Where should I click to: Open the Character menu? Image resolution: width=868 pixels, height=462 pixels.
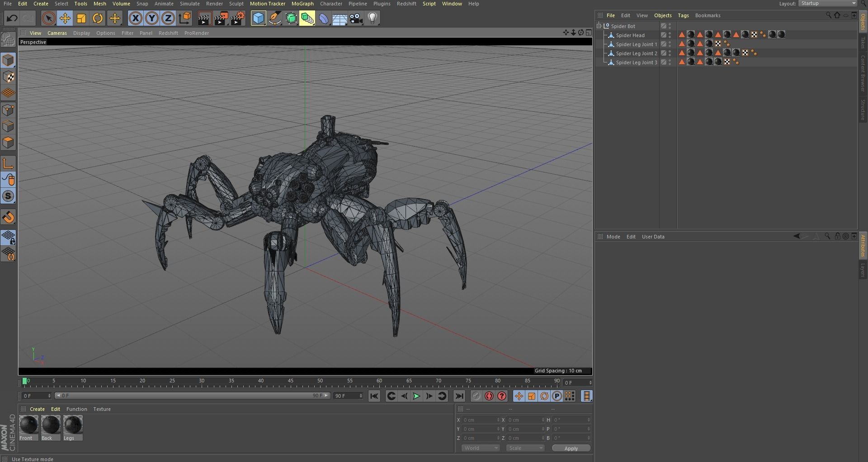click(331, 4)
